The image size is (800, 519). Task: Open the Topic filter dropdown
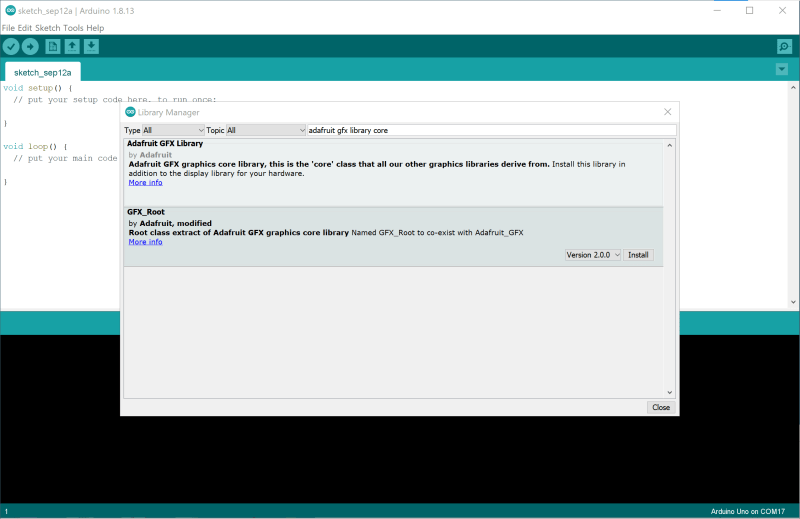point(266,130)
